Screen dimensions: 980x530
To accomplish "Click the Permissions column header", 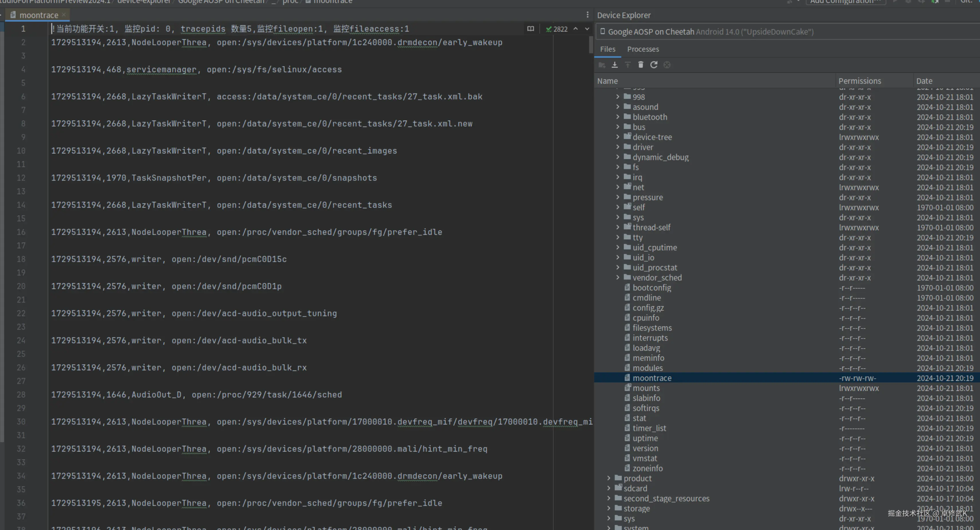I will (x=860, y=81).
